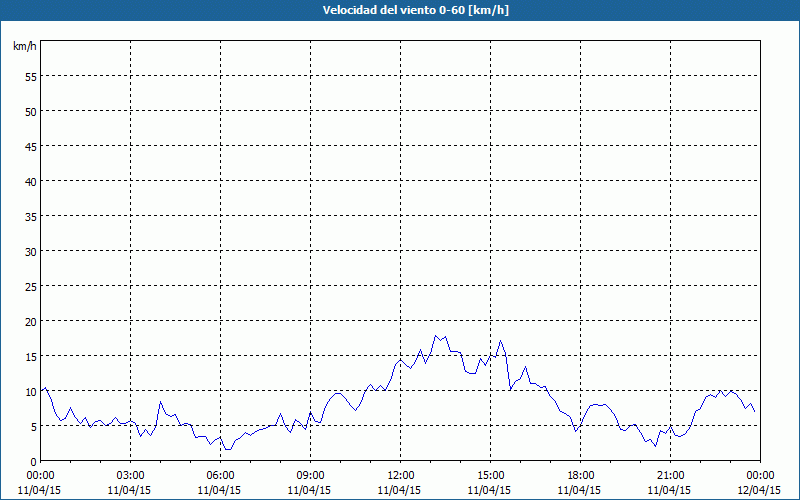Image resolution: width=800 pixels, height=500 pixels.
Task: Click the sharp peak just after 15:00
Action: point(501,340)
